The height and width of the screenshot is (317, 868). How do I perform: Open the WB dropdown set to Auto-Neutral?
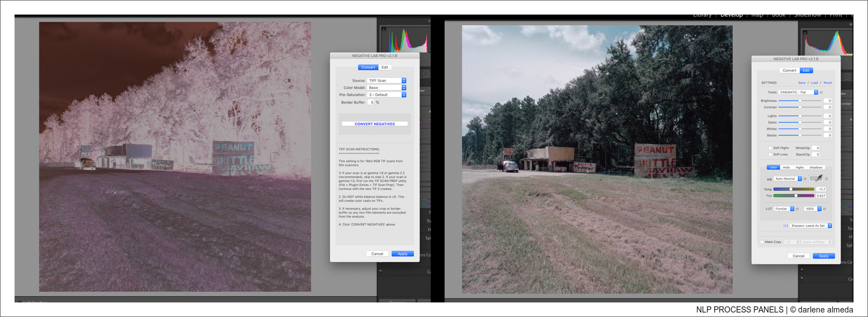(x=787, y=179)
